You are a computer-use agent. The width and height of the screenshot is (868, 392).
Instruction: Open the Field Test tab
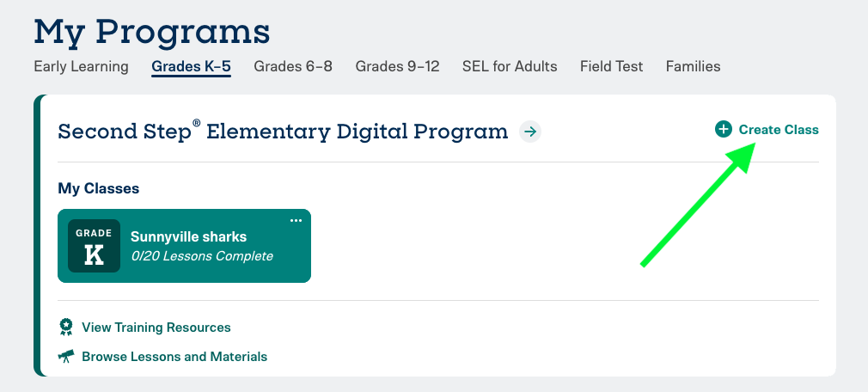[x=612, y=66]
